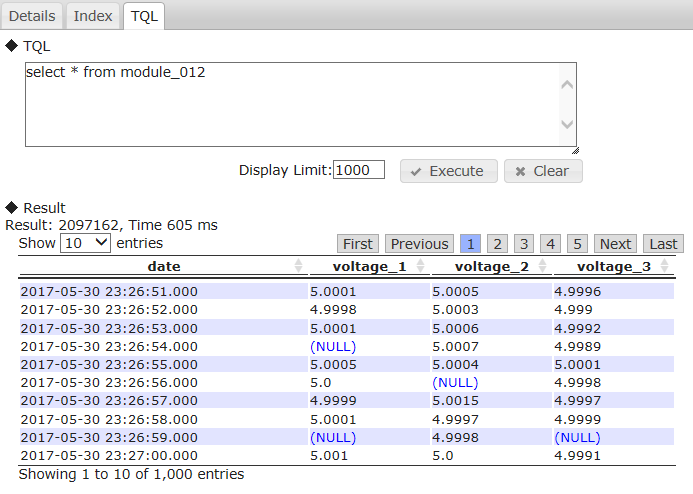Select the TQL tab
Screen dimensions: 693x494
144,16
